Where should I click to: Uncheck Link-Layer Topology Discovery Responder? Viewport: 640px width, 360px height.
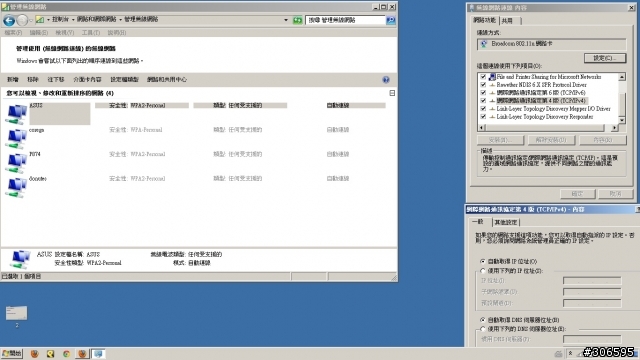pyautogui.click(x=483, y=117)
